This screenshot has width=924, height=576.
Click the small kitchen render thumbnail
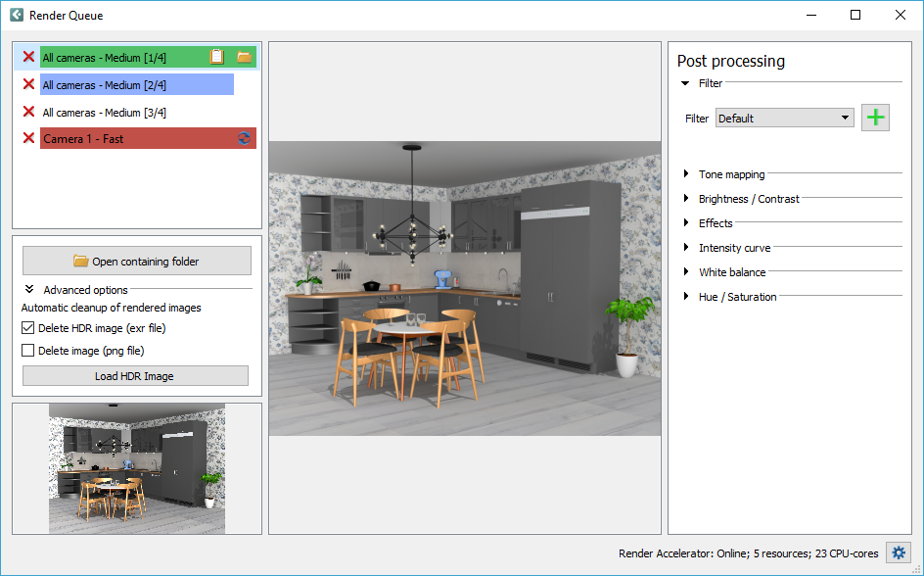137,468
